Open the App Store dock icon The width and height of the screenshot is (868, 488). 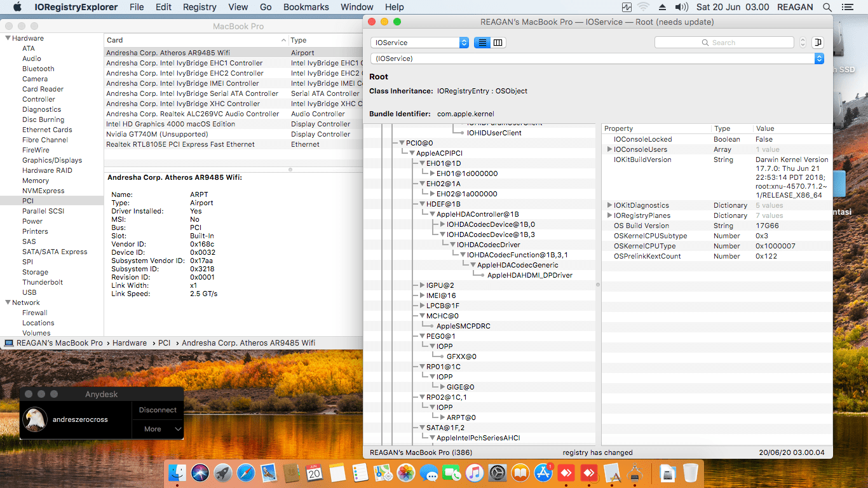(x=543, y=473)
